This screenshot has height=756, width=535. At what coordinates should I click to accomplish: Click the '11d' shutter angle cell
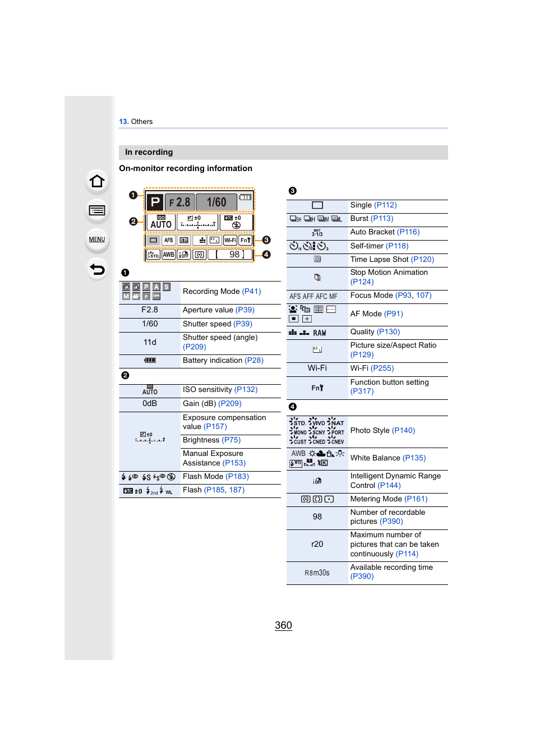pos(150,342)
